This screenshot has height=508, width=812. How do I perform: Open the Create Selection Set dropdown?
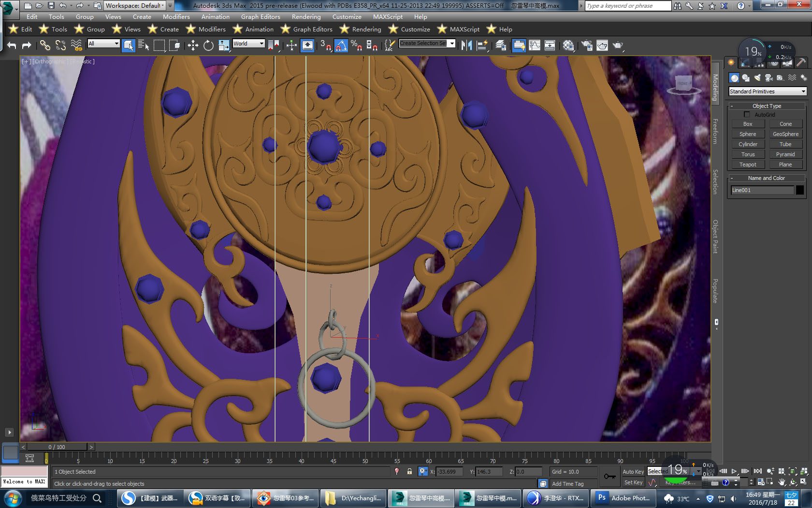(427, 43)
